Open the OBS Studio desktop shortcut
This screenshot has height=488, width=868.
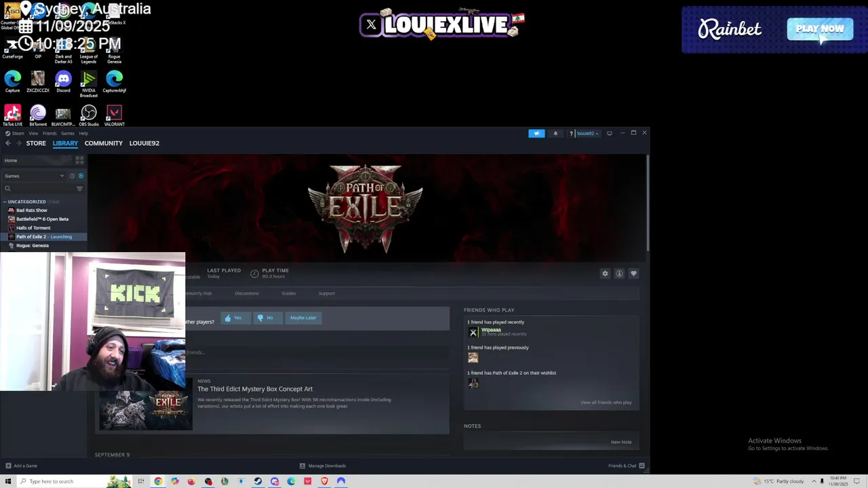tap(89, 116)
